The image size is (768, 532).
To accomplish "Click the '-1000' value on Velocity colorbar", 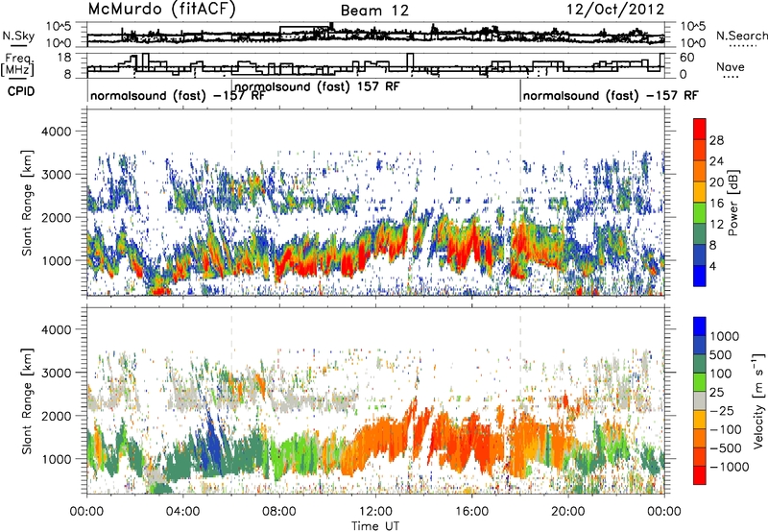I will point(730,467).
